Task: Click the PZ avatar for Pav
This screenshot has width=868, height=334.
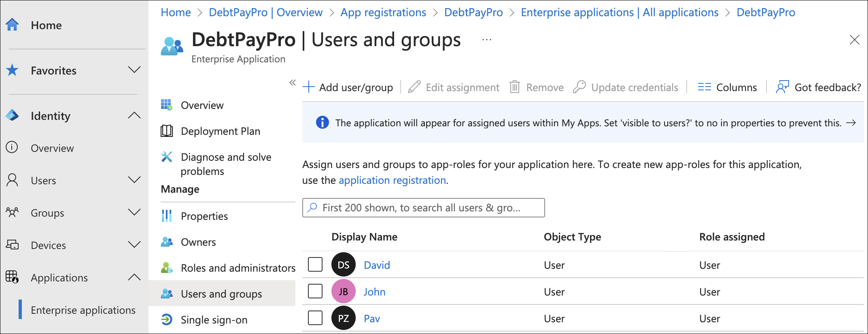Action: click(344, 318)
